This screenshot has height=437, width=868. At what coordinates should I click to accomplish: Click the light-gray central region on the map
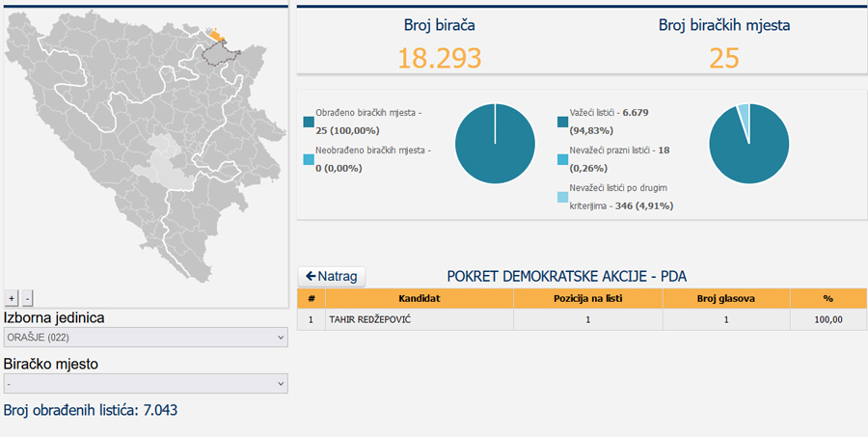click(164, 163)
